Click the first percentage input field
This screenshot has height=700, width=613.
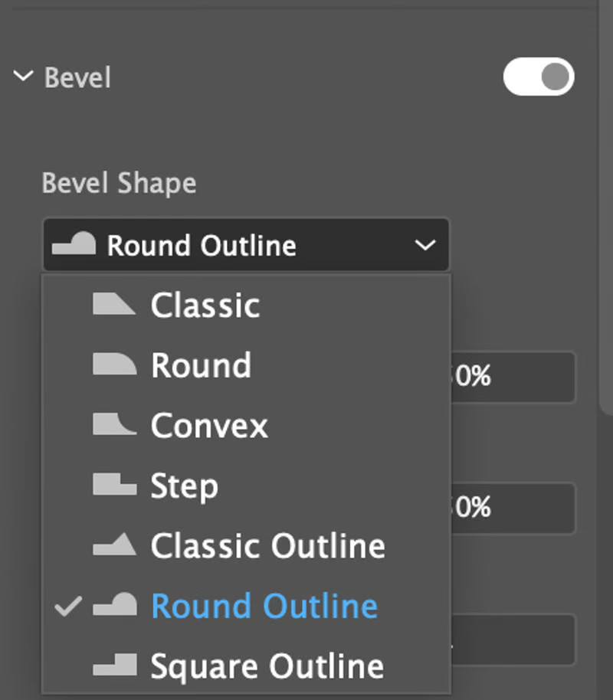[512, 377]
